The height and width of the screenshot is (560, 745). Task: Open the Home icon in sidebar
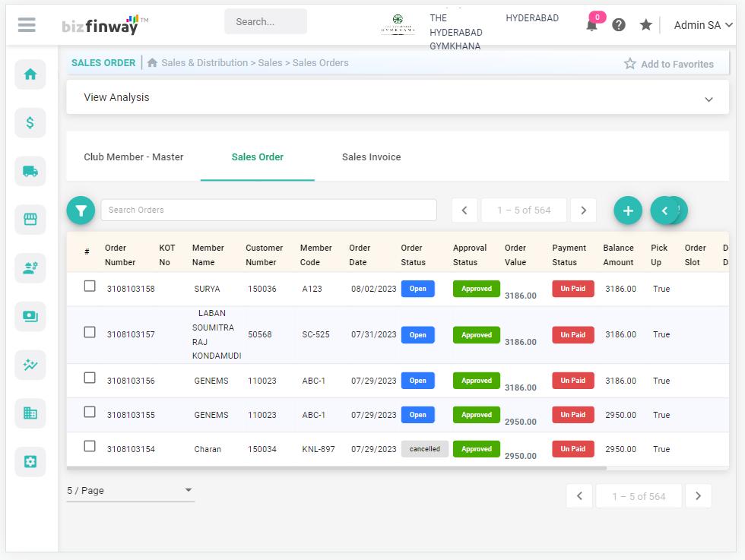(30, 74)
